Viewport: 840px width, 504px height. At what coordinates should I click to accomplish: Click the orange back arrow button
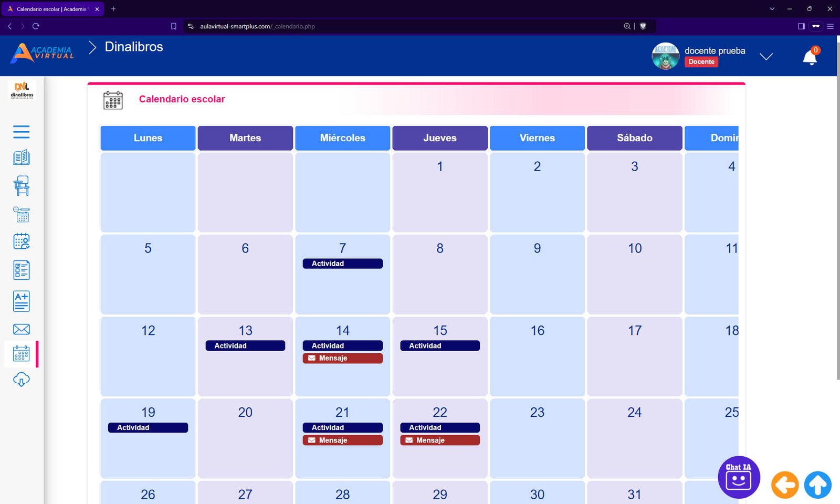(785, 485)
